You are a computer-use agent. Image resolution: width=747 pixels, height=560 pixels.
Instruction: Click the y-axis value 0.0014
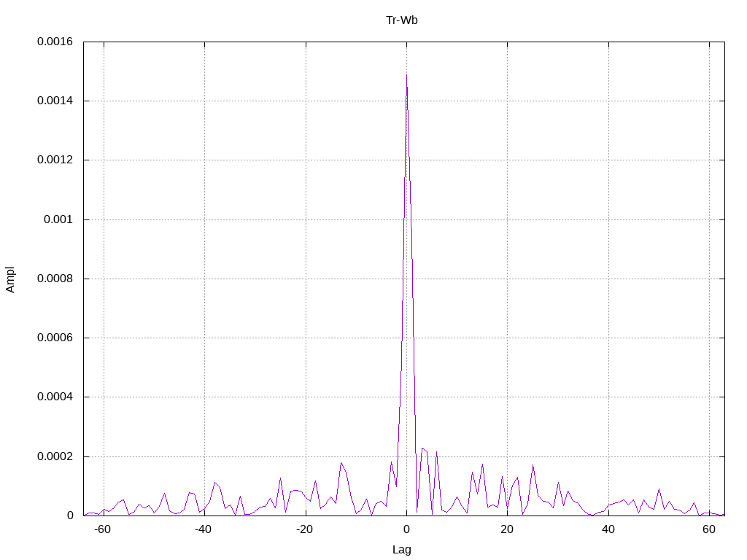point(55,101)
